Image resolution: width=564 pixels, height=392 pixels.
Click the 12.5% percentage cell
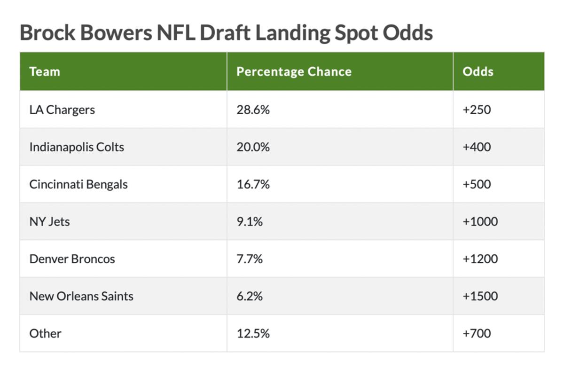click(340, 333)
